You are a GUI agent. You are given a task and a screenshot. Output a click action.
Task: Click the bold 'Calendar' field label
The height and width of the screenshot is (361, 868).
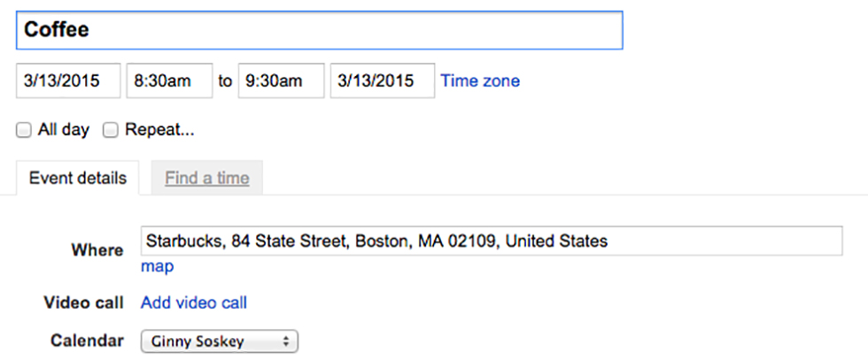[x=87, y=341]
